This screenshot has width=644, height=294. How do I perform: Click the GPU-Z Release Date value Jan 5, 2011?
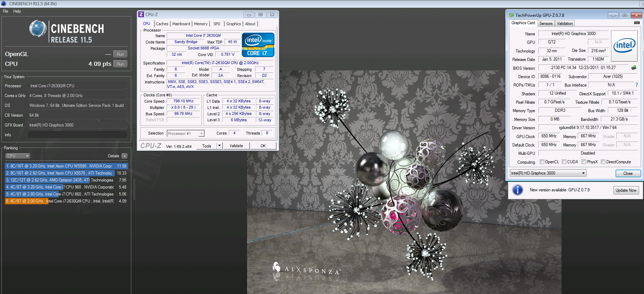coord(552,59)
